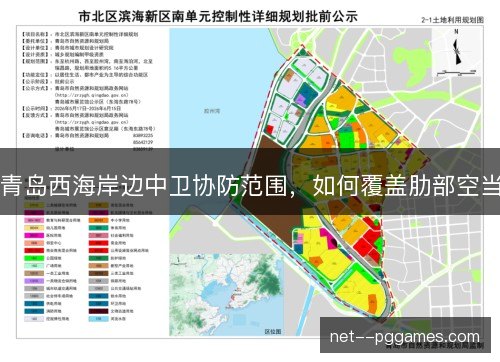Click the 一类工业用地 tan legend swatch
500x362 pixels.
34,273
